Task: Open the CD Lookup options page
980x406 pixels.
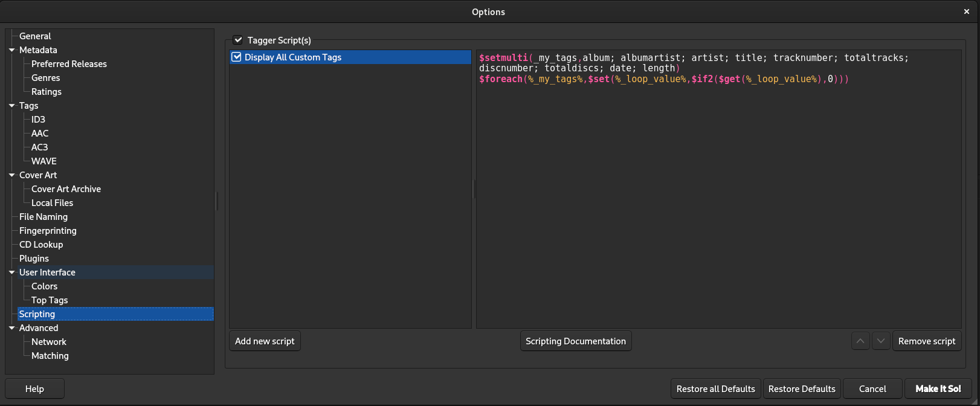Action: [x=41, y=245]
